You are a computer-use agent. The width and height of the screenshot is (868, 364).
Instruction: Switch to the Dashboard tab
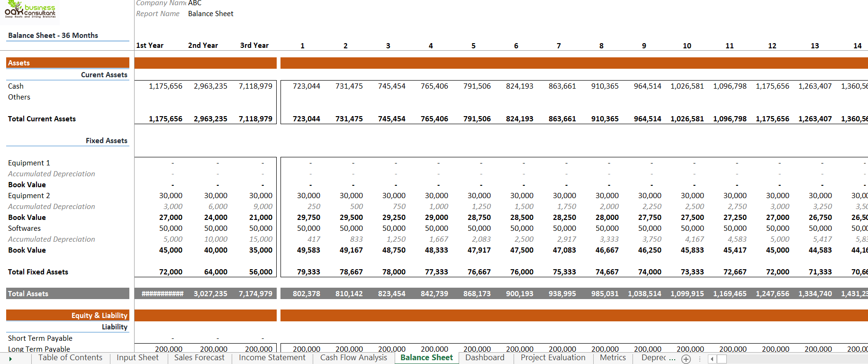tap(485, 358)
